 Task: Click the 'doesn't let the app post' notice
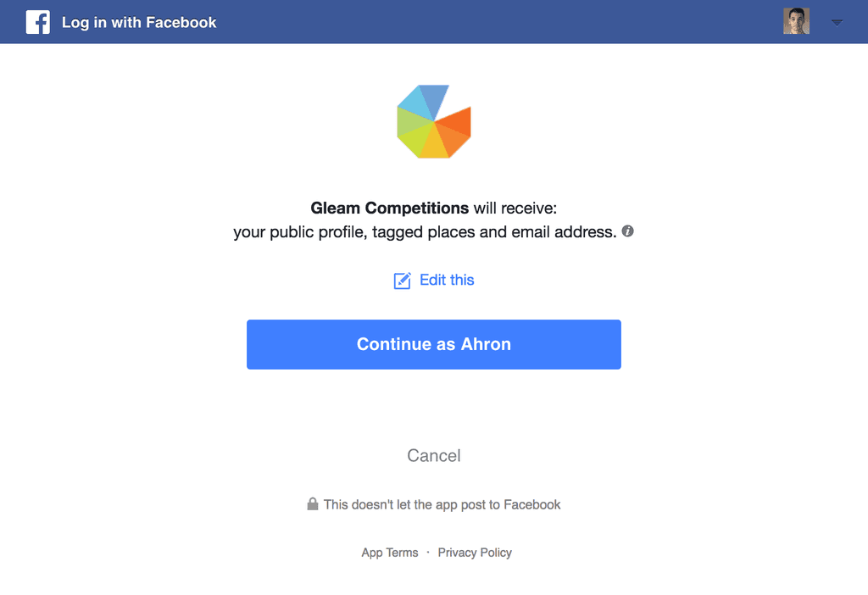(442, 504)
